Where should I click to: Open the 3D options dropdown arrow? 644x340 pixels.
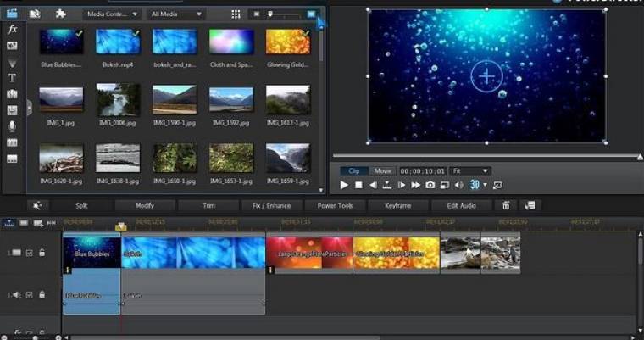[x=485, y=185]
